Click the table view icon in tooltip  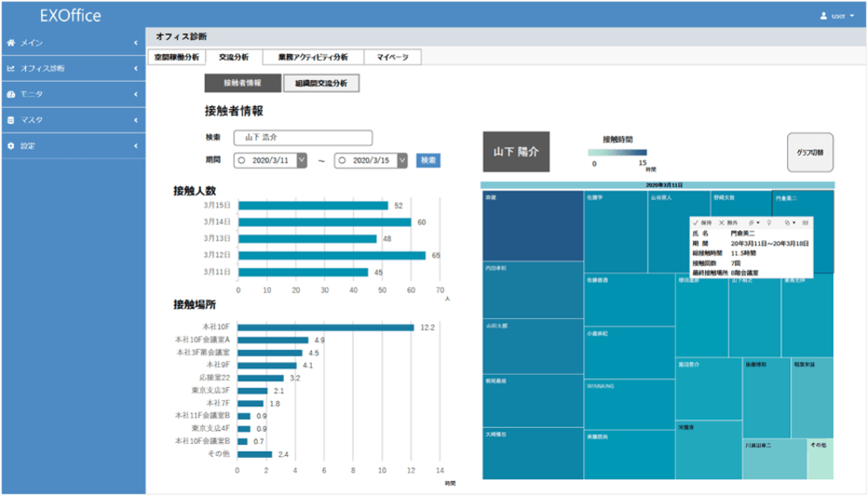[x=804, y=223]
